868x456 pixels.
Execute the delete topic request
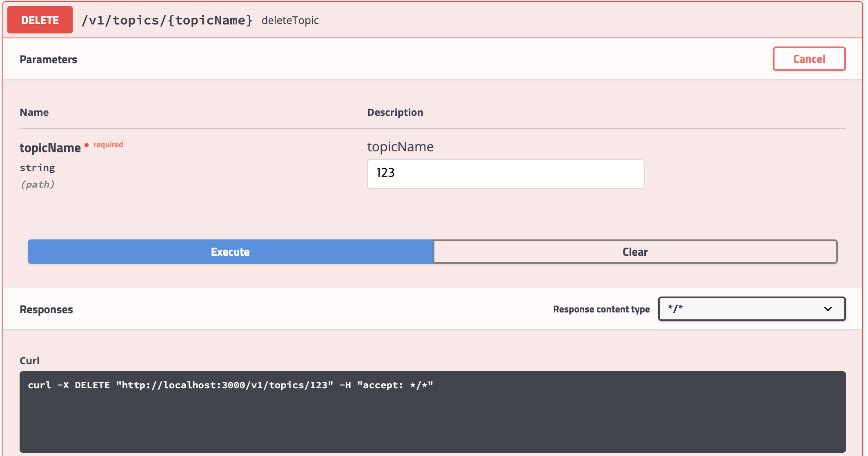click(x=230, y=252)
